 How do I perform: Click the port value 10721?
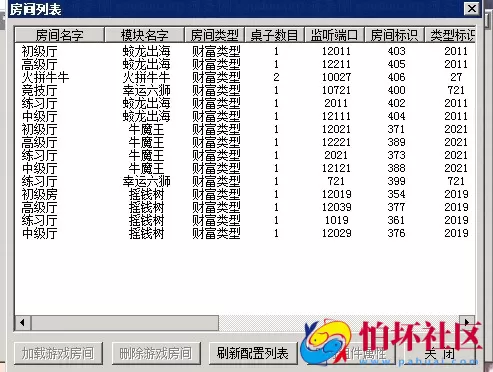tap(336, 90)
